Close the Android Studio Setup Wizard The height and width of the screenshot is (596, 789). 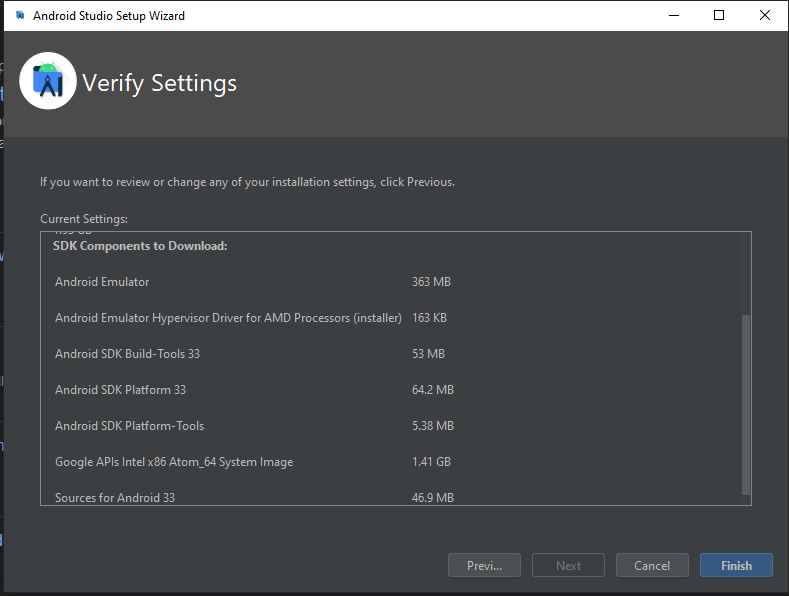click(x=765, y=16)
